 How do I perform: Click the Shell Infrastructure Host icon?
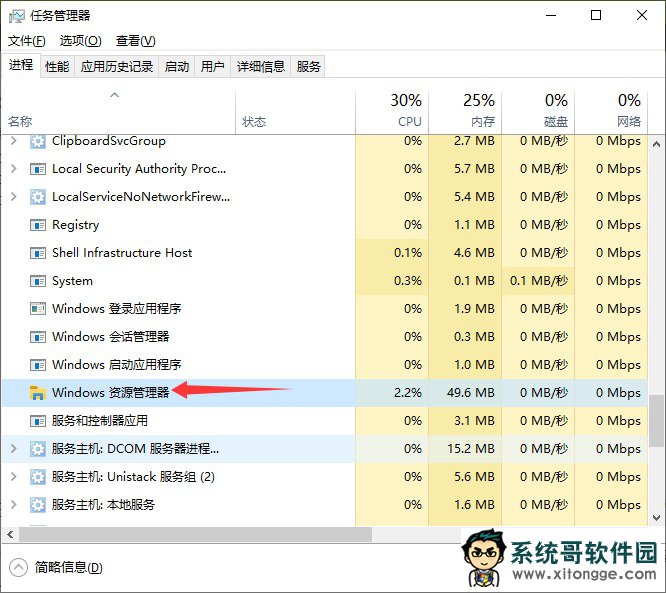coord(38,253)
